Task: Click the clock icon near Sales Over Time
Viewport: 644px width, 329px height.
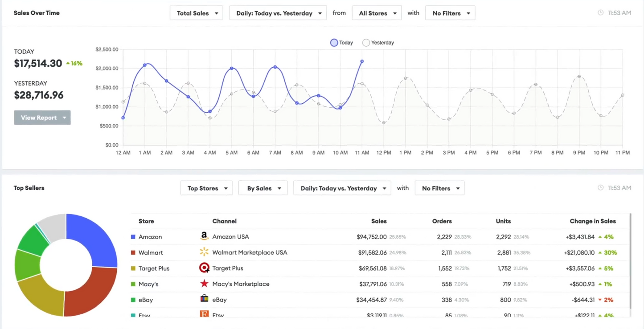Action: click(600, 12)
